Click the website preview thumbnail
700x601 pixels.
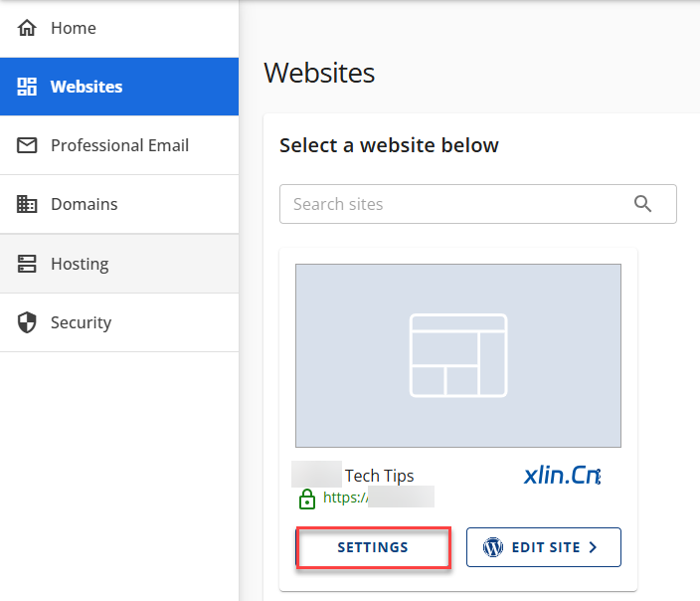coord(458,355)
